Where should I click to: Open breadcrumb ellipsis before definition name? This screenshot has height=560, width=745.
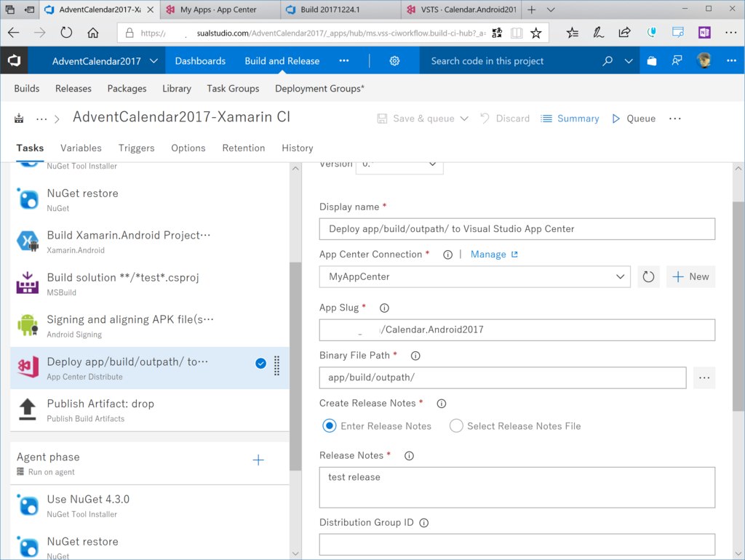click(x=41, y=119)
